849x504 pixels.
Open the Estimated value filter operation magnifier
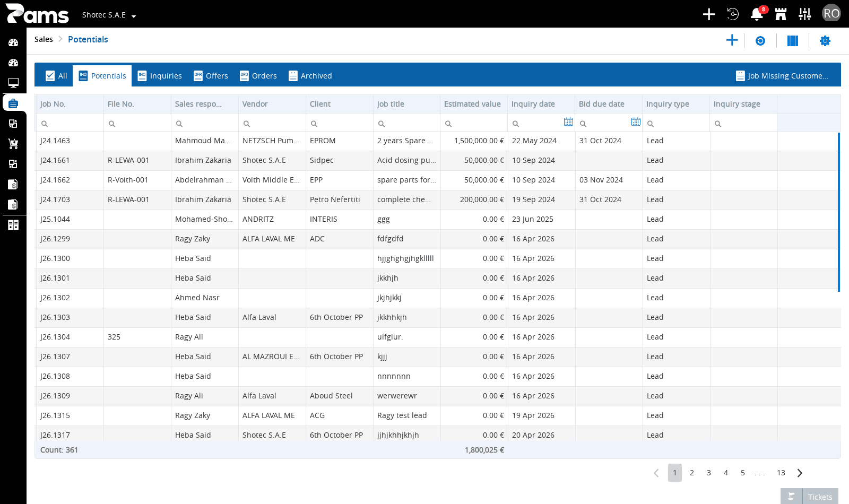point(448,124)
